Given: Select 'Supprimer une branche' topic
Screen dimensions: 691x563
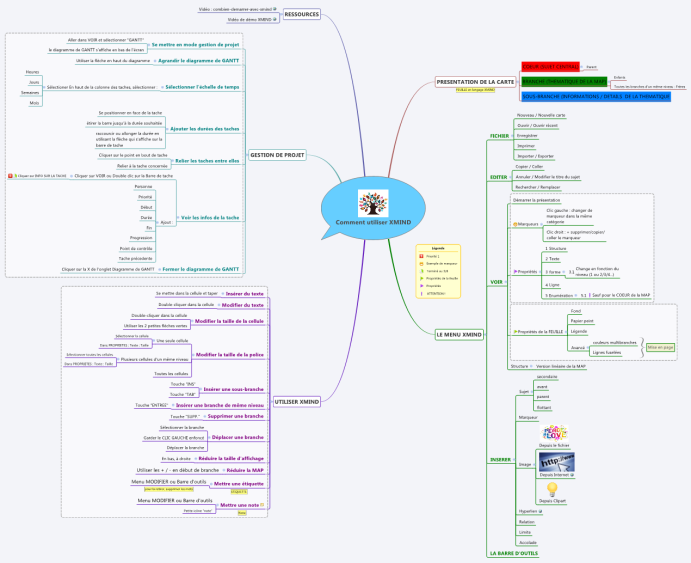Looking at the screenshot, I should point(235,416).
